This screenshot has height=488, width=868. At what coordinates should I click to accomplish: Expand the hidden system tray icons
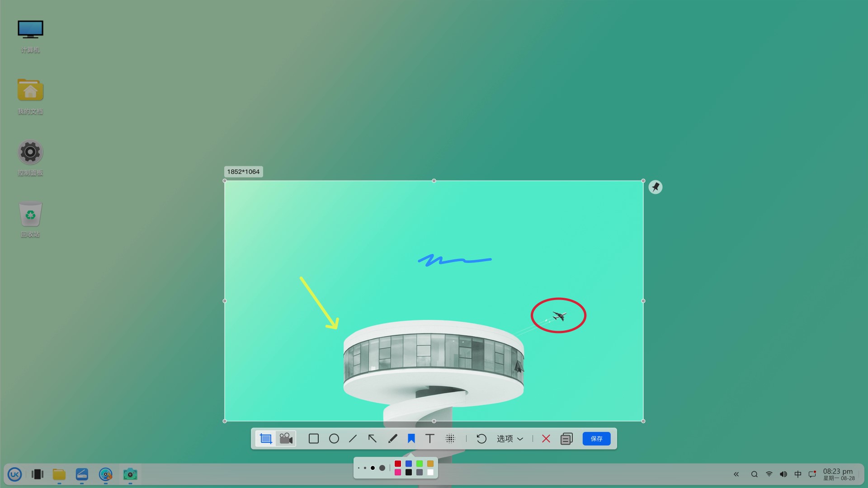pos(736,474)
